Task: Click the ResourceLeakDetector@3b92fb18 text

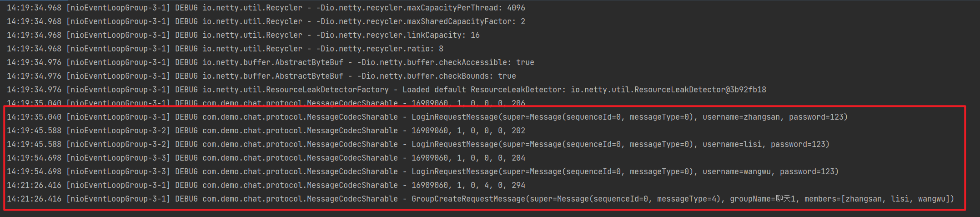Action: [668, 90]
